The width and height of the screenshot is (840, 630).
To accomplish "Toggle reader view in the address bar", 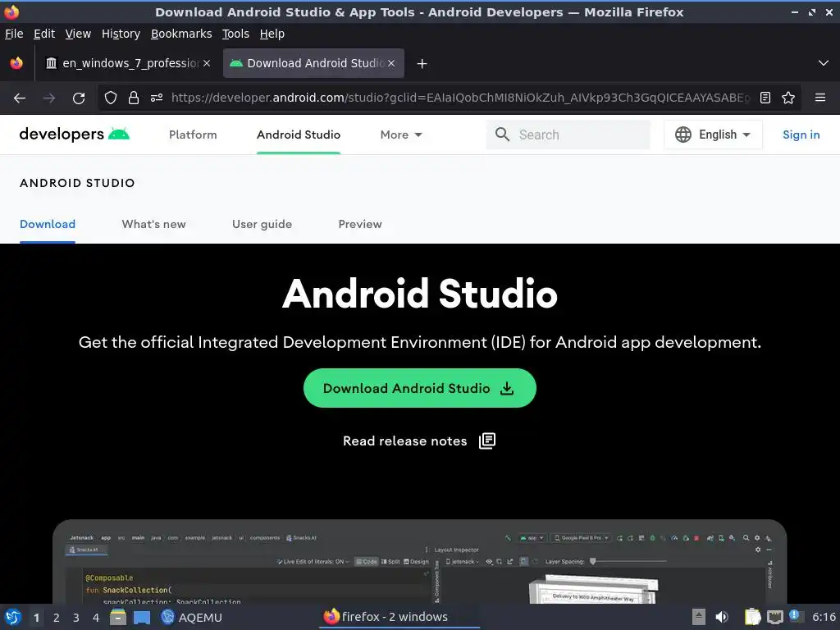I will pyautogui.click(x=765, y=98).
